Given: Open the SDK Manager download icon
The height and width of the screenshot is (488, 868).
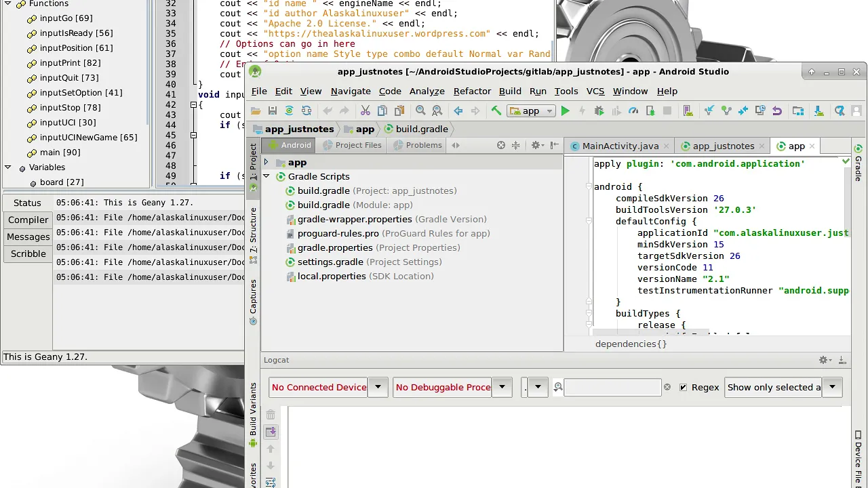Looking at the screenshot, I should click(x=818, y=111).
